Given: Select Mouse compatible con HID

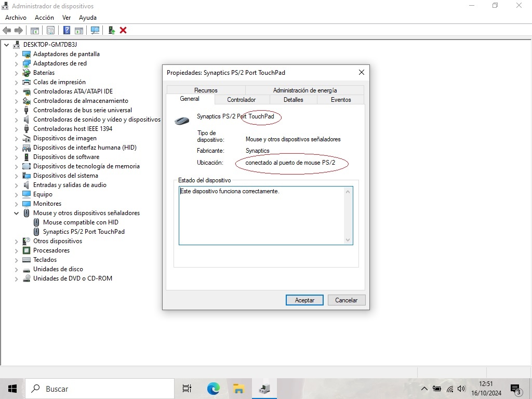Looking at the screenshot, I should coord(81,222).
